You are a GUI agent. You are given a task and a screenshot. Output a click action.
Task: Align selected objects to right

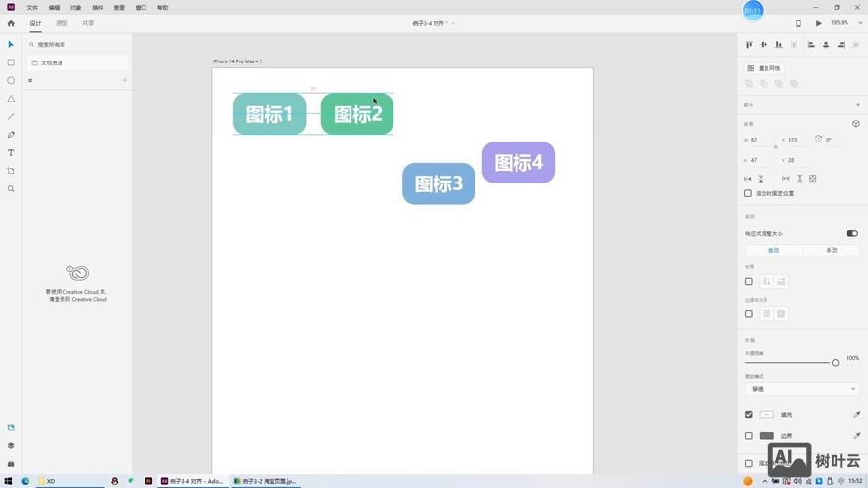pos(841,44)
